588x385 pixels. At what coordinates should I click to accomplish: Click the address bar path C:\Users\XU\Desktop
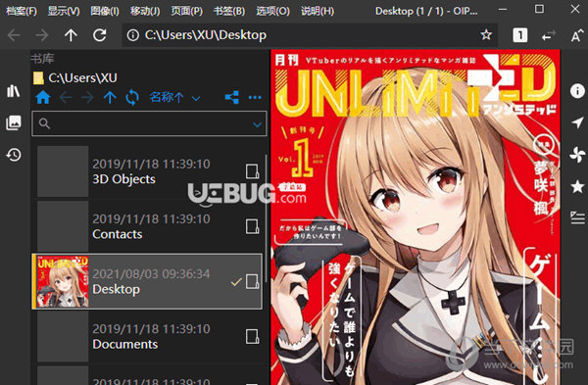click(x=206, y=35)
